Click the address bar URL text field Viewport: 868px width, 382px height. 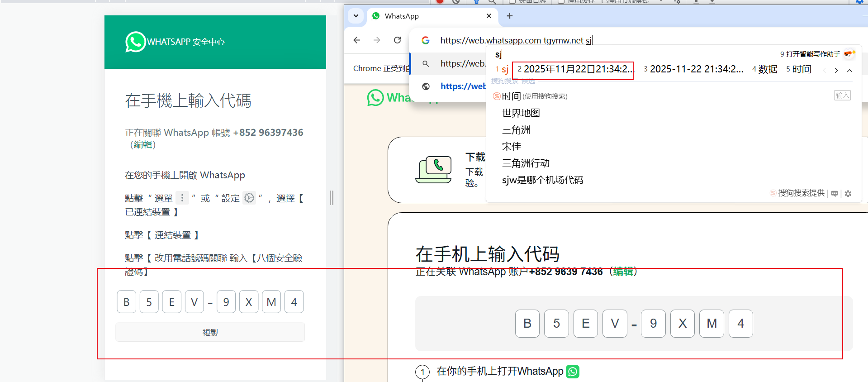point(511,41)
